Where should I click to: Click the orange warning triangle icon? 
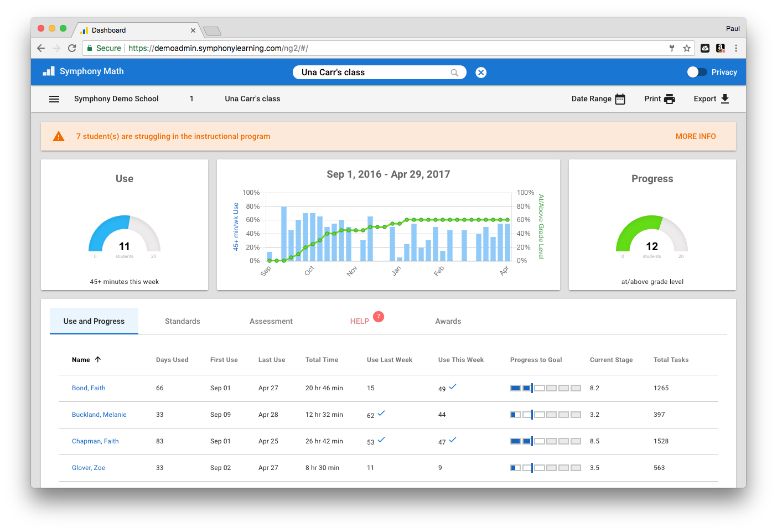pos(59,136)
